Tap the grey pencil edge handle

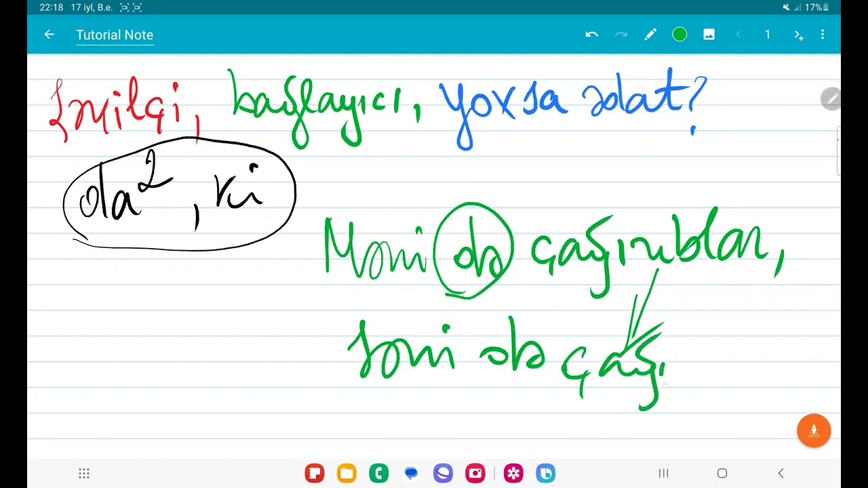click(x=831, y=99)
